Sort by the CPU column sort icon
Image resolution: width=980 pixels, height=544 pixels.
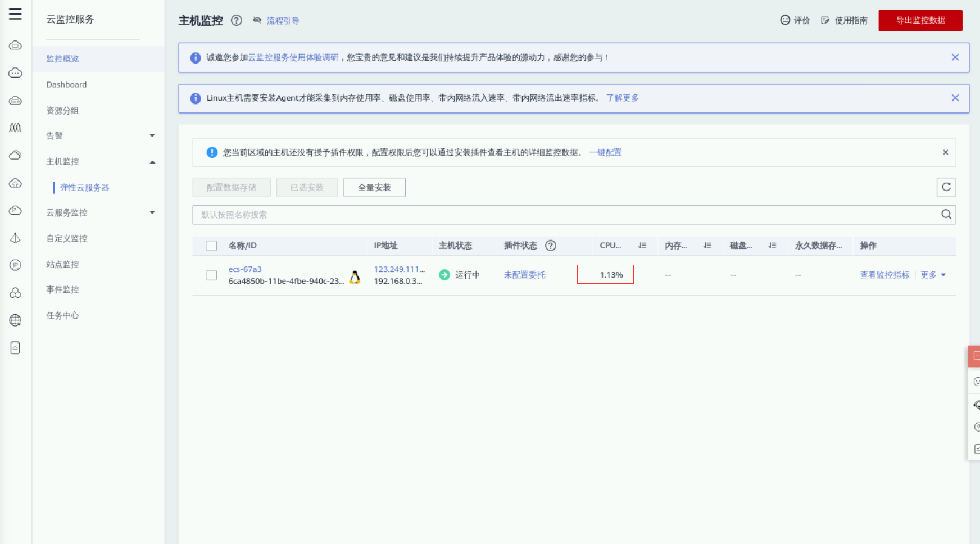click(642, 246)
